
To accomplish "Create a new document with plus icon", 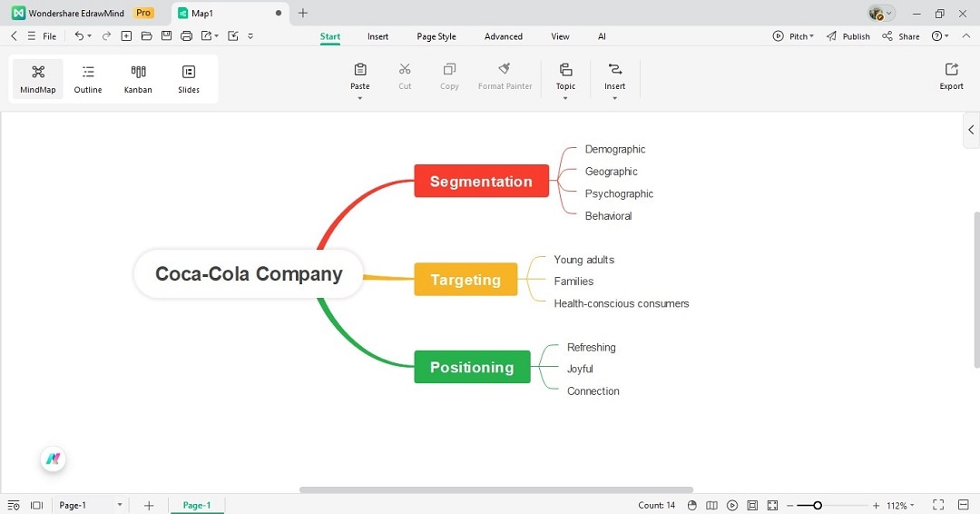I will tap(126, 36).
